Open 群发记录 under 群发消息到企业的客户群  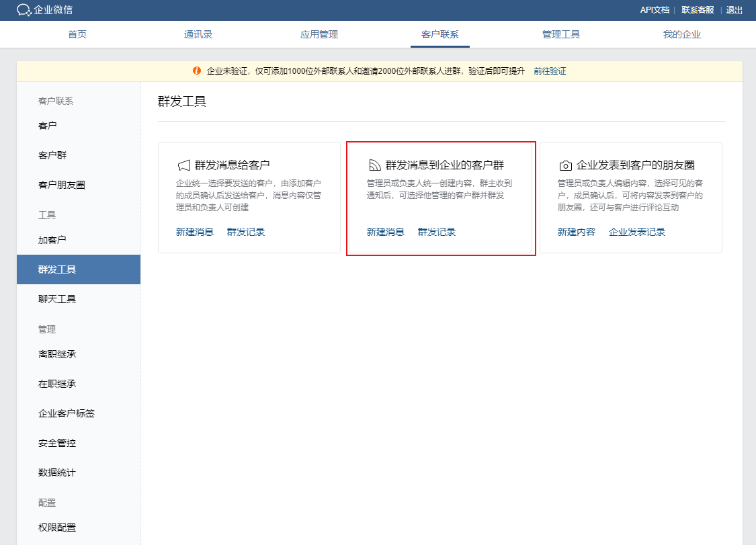coord(437,232)
